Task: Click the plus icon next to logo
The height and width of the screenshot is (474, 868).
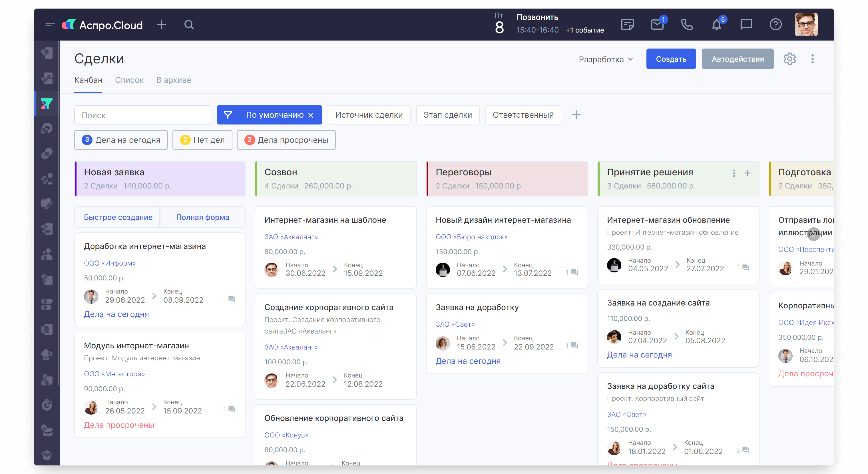Action: pos(162,25)
